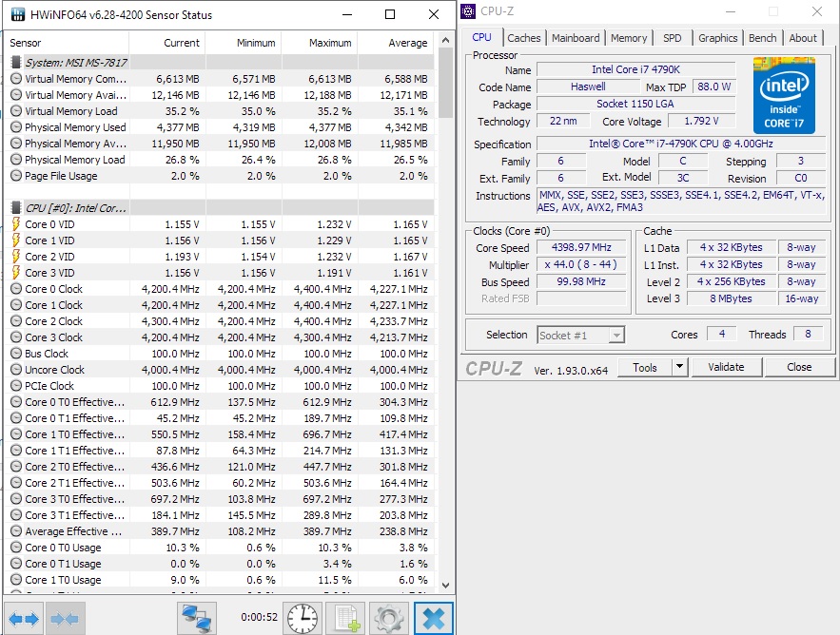Click the Maximum column header
This screenshot has height=635, width=840.
[319, 43]
